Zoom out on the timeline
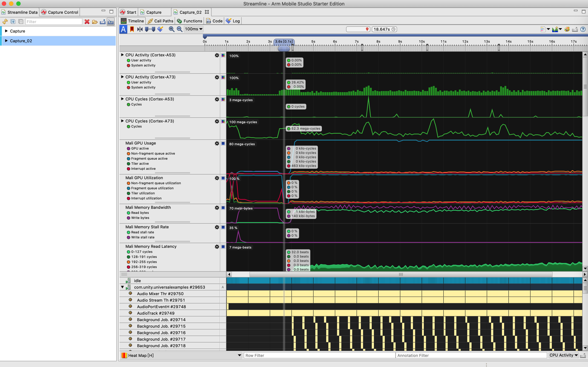The width and height of the screenshot is (588, 367). [x=179, y=29]
